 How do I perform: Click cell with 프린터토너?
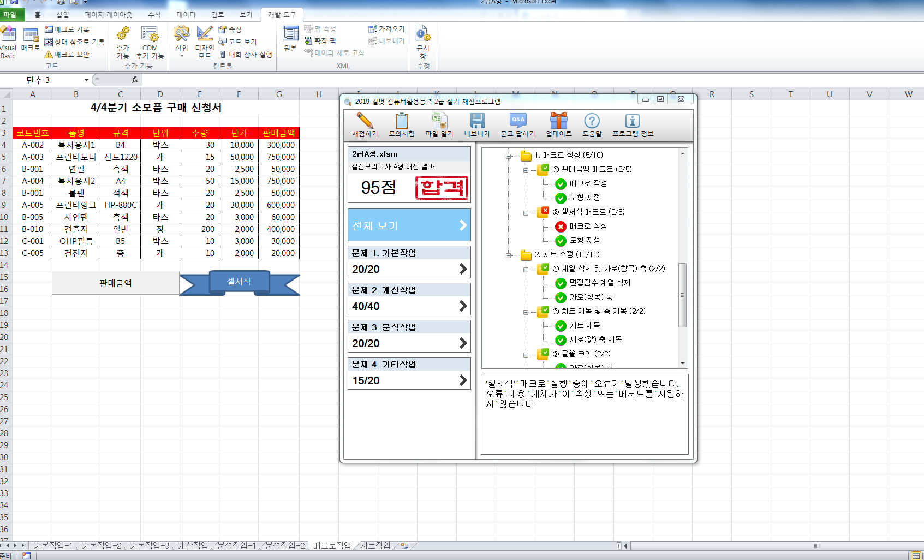pyautogui.click(x=76, y=157)
